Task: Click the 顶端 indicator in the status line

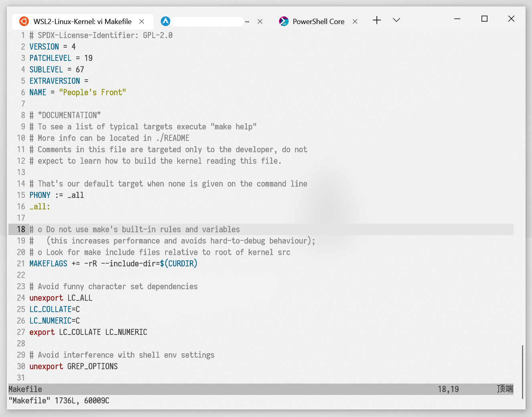Action: tap(505, 389)
